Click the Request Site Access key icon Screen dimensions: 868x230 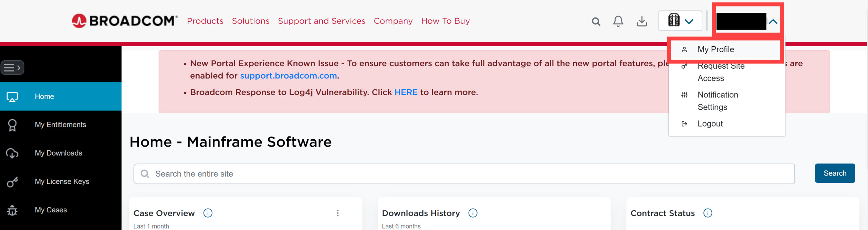click(684, 66)
